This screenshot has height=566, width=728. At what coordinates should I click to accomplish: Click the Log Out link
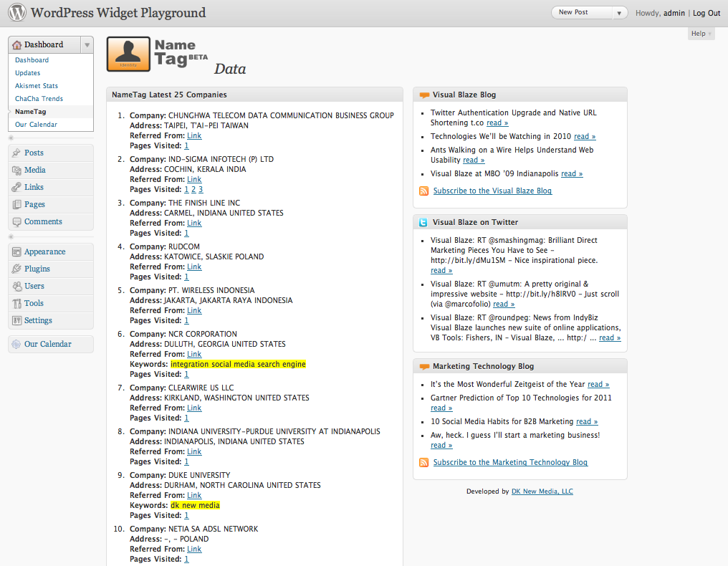pos(707,13)
